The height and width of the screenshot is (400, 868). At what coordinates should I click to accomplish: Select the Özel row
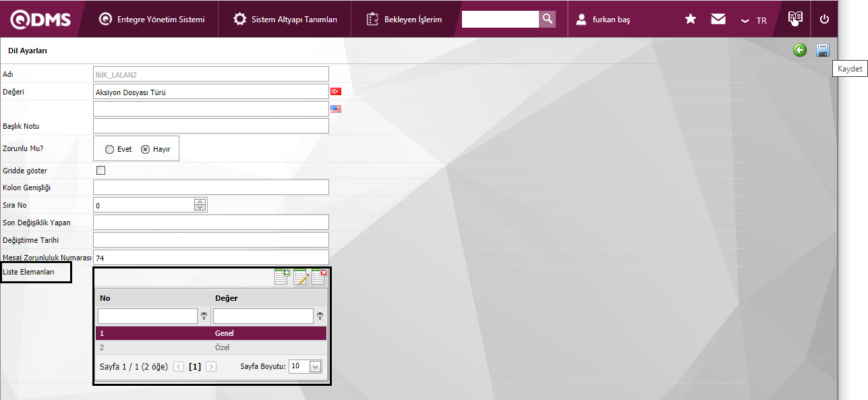coord(211,347)
